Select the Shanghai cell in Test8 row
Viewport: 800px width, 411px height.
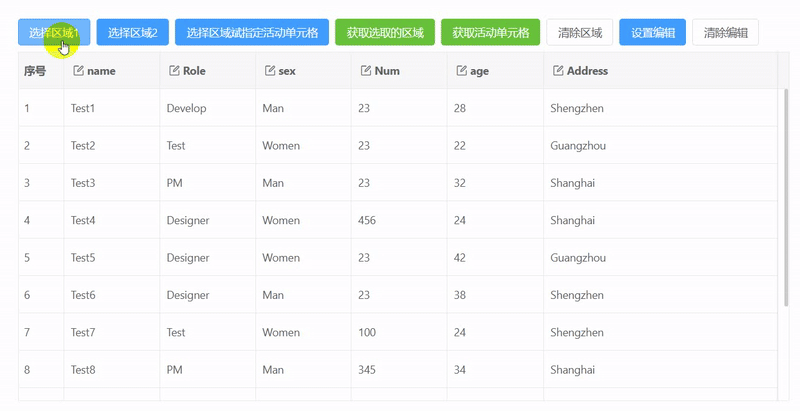click(661, 370)
